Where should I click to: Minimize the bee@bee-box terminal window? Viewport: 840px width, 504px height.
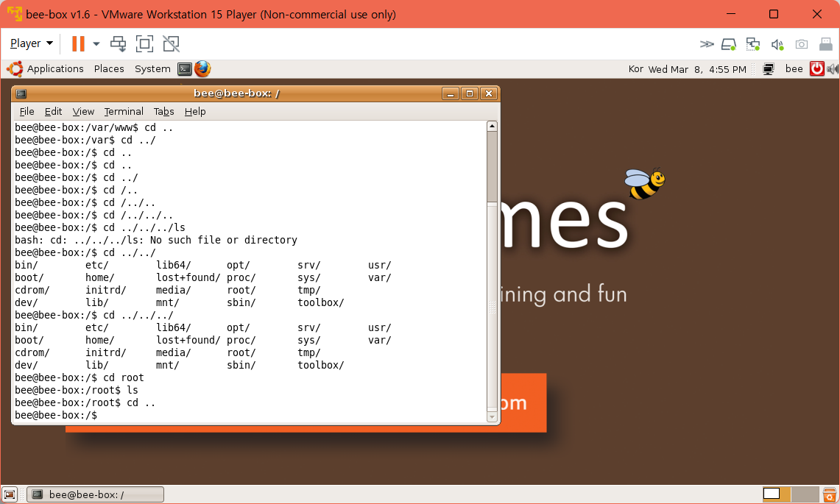click(x=451, y=93)
